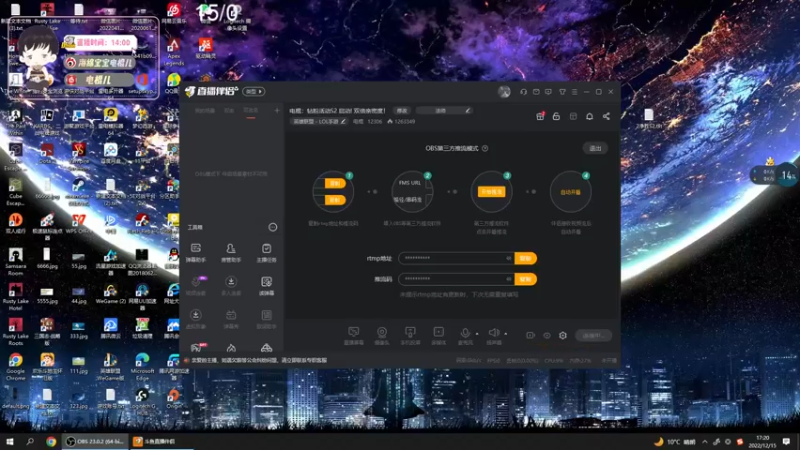Reveal the stream key with eye icon

click(x=509, y=279)
